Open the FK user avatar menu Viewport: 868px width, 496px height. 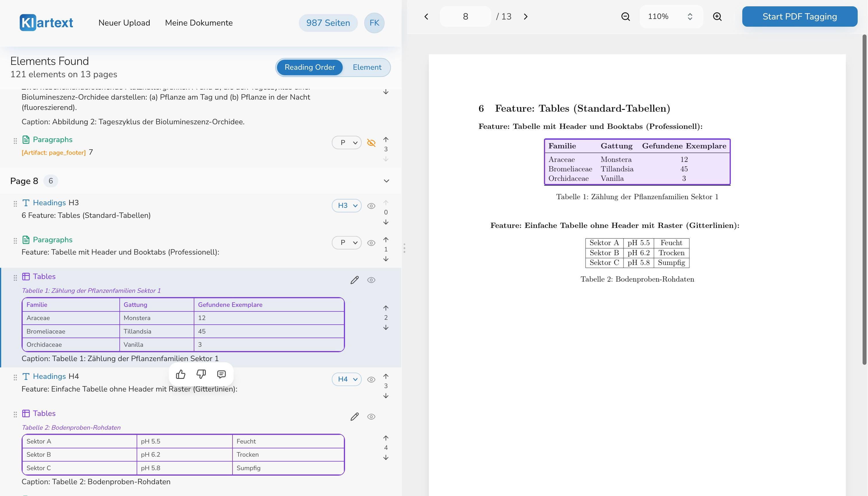374,23
